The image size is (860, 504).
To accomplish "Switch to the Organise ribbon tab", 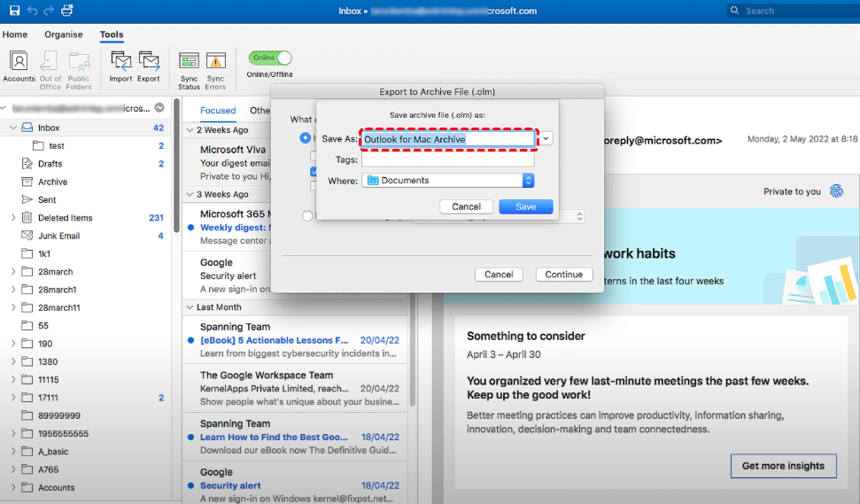I will (x=64, y=34).
